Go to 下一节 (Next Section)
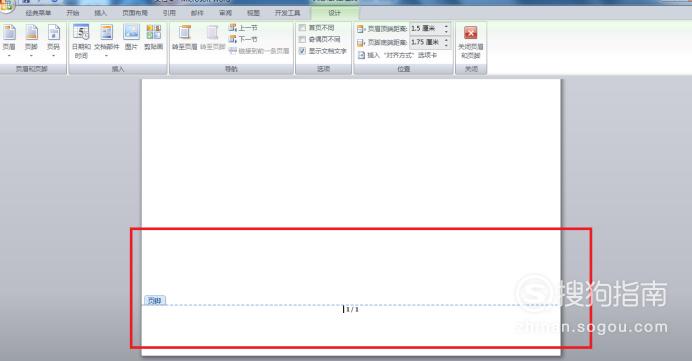 (243, 39)
